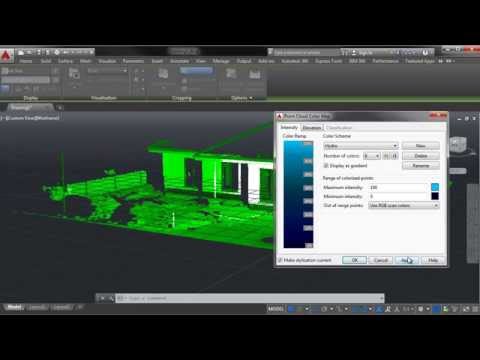480x360 pixels.
Task: Open the Home ribbon tab
Action: 25,61
